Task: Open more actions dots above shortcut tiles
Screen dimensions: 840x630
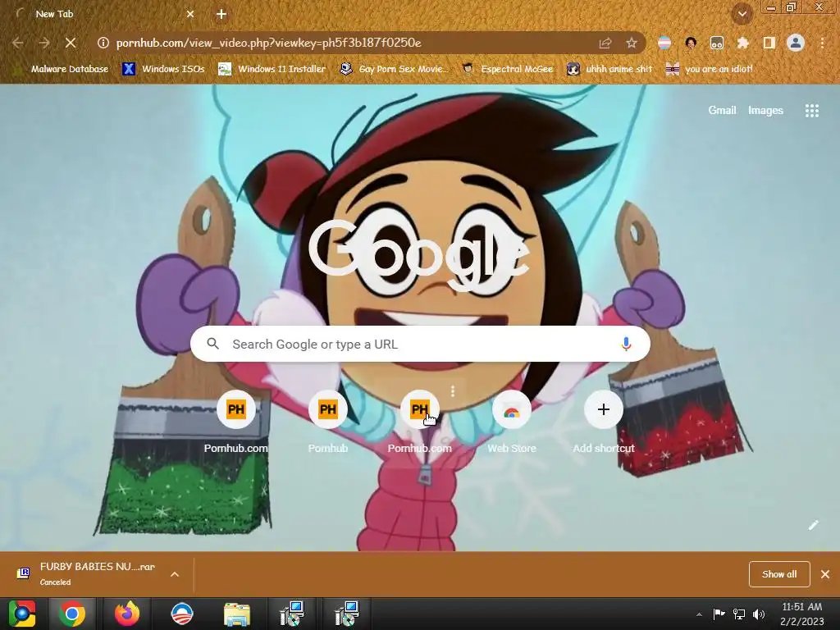Action: click(453, 391)
